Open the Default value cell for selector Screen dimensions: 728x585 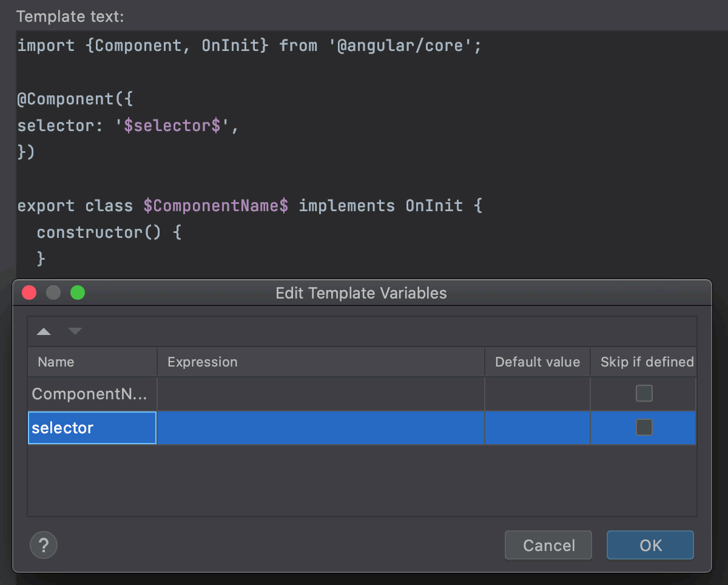[537, 427]
